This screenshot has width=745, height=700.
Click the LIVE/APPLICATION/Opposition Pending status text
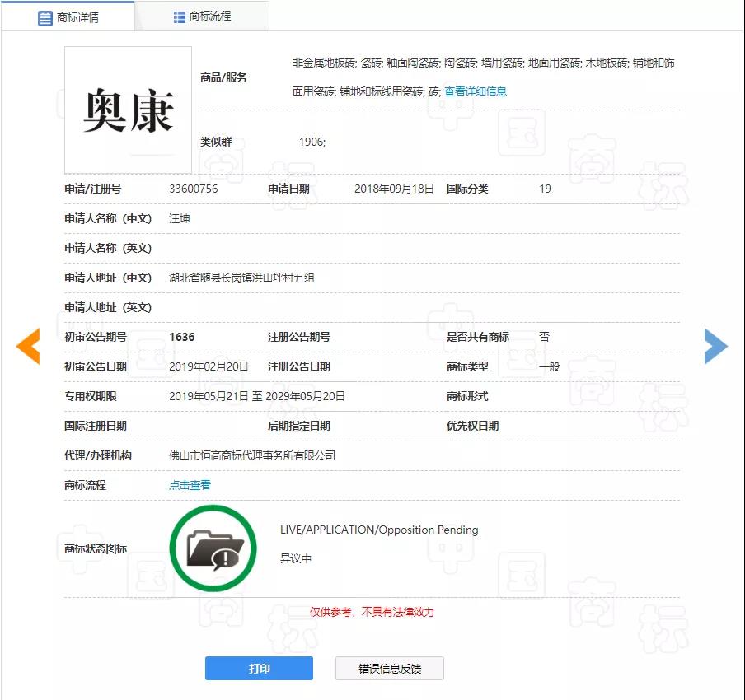379,530
